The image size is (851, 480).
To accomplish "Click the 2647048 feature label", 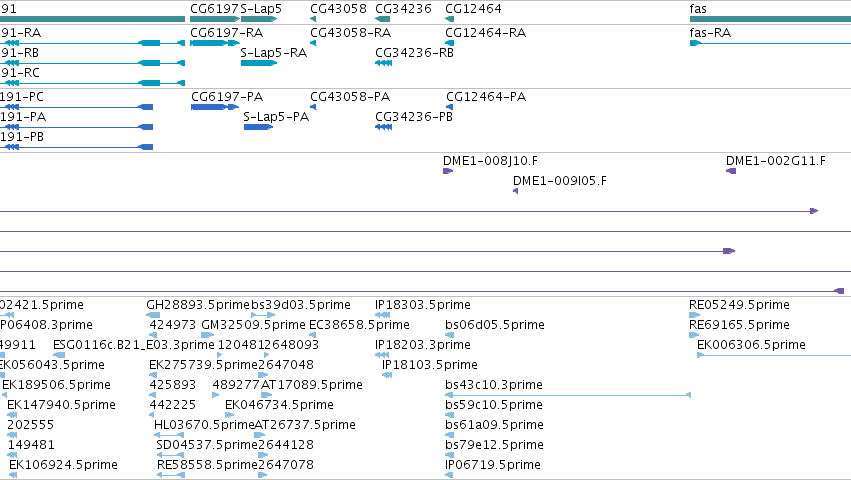I will click(286, 365).
